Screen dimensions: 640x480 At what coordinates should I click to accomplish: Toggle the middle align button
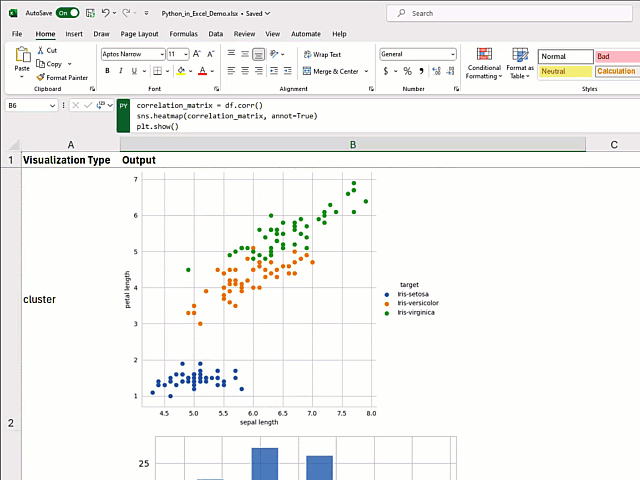point(245,54)
